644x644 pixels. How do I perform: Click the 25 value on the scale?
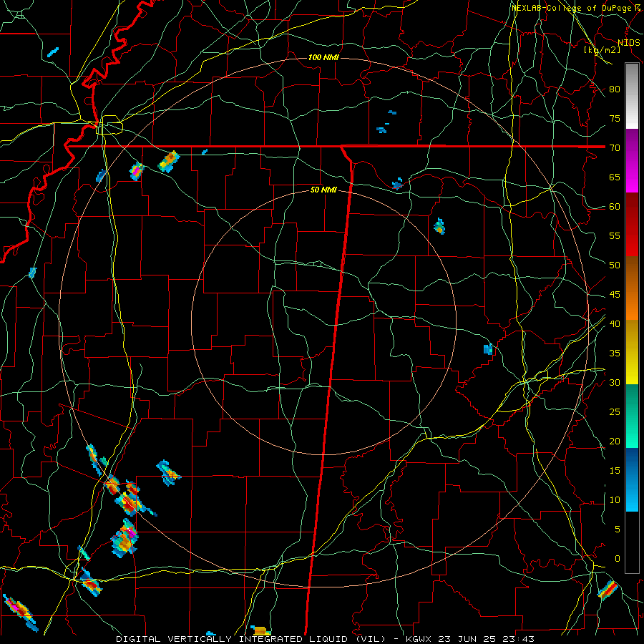point(615,412)
